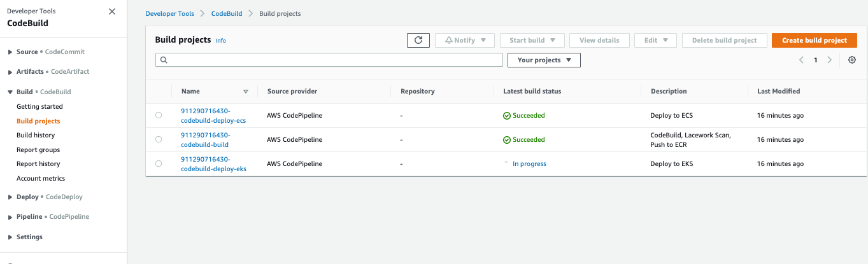Open Succeeded status of codebuild-build

[523, 139]
